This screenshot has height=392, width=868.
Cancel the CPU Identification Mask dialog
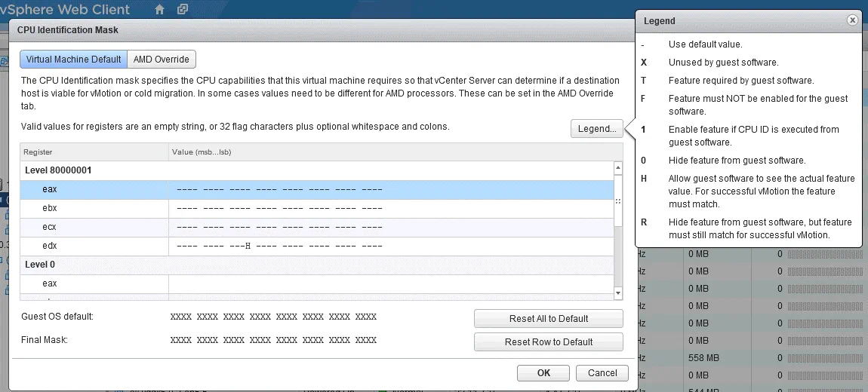click(602, 373)
